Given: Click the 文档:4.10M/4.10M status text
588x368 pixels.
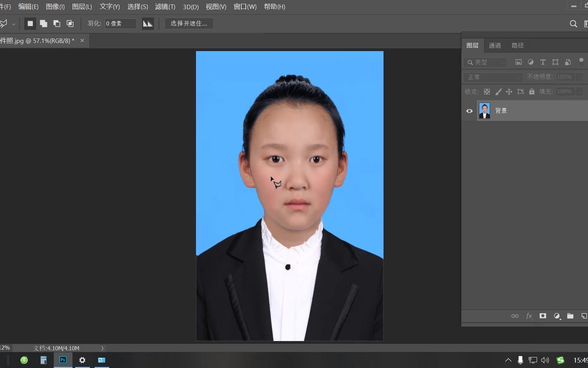Looking at the screenshot, I should [x=56, y=348].
